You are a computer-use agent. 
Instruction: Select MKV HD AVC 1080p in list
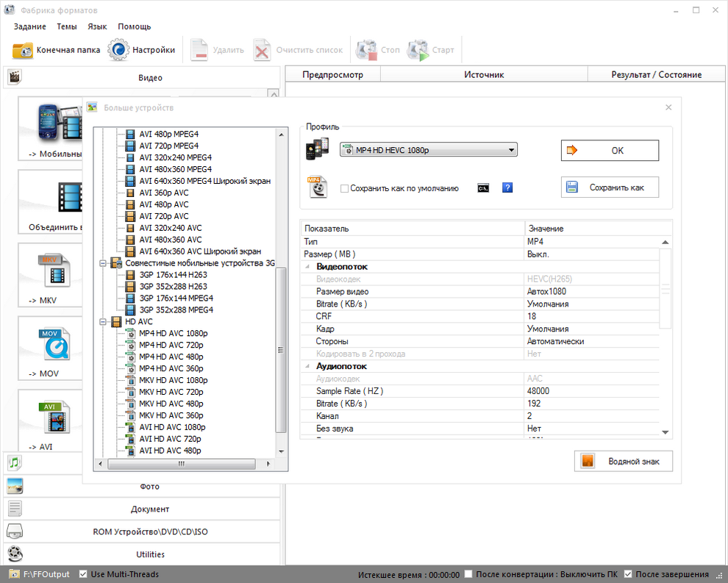click(x=173, y=380)
